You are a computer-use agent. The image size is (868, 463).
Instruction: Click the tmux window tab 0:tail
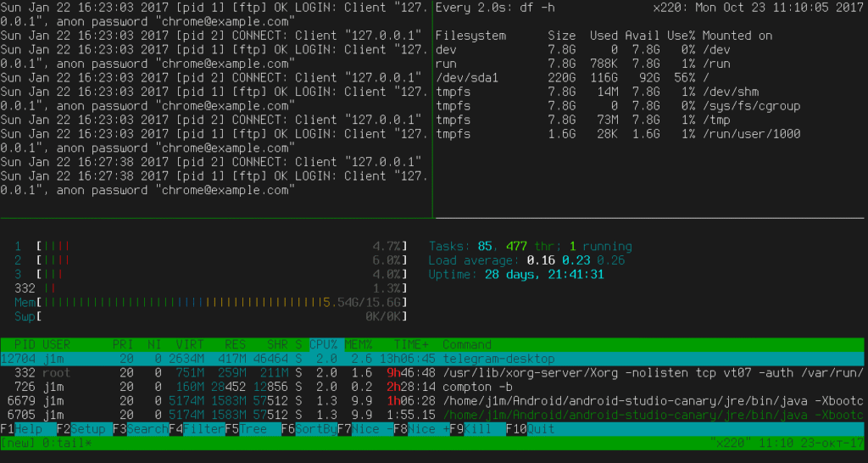[x=53, y=443]
